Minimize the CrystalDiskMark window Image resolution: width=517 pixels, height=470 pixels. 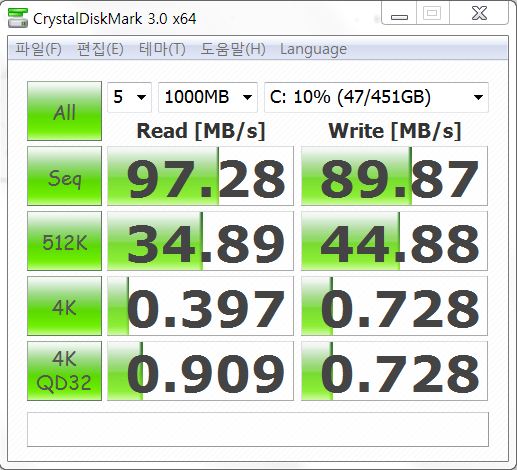399,14
